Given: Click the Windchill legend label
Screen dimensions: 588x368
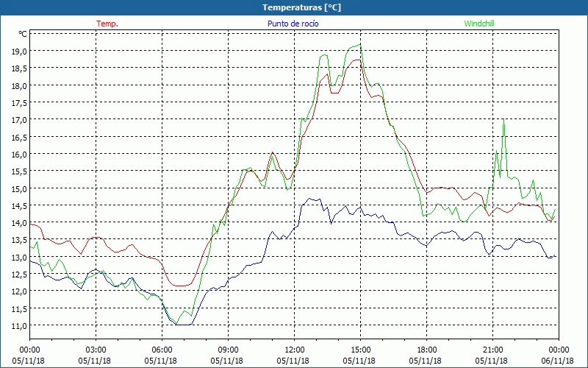Looking at the screenshot, I should coord(479,24).
